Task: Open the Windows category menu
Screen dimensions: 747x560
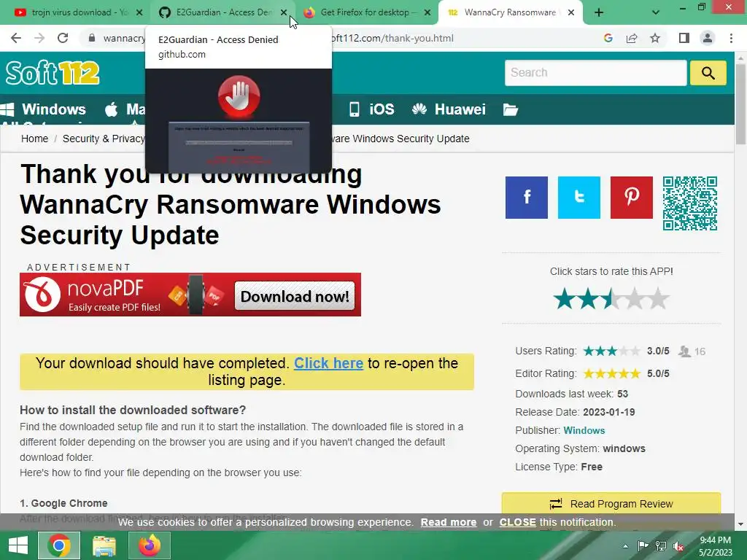Action: coord(44,109)
